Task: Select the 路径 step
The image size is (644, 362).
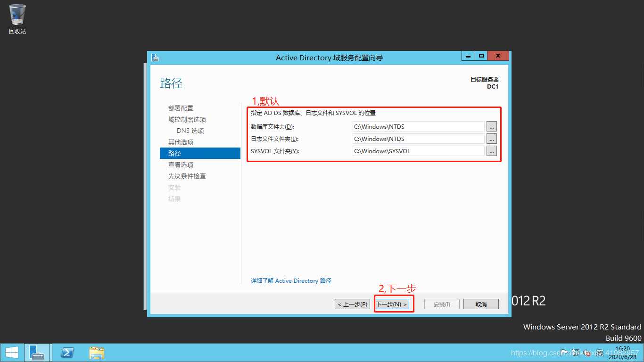Action: (x=200, y=153)
